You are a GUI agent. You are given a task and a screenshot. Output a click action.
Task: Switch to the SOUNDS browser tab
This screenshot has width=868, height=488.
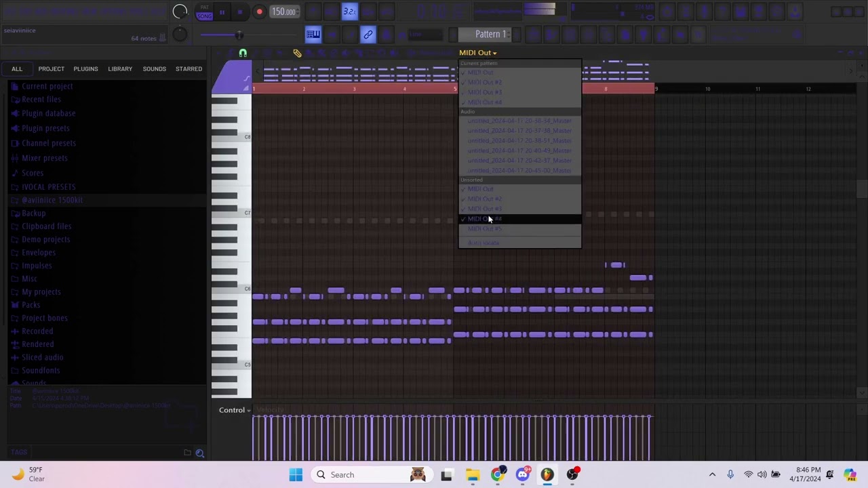pos(154,68)
